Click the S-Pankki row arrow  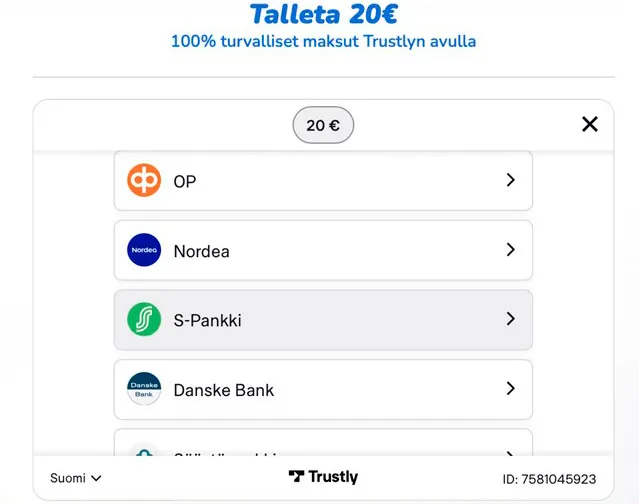[x=510, y=320]
